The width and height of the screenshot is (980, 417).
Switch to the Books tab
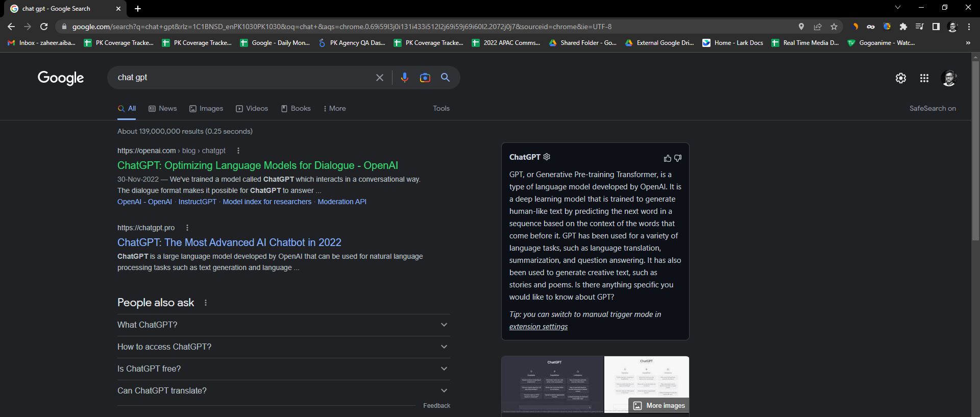[296, 108]
